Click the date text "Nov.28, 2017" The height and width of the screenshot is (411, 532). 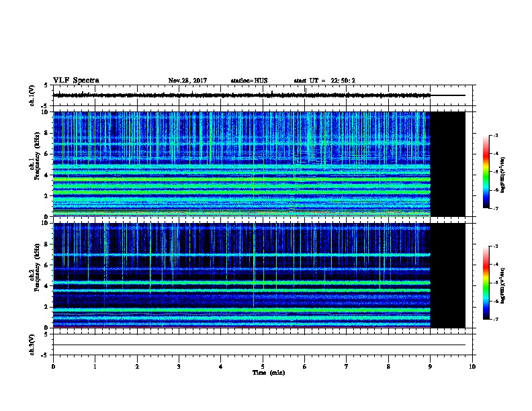click(187, 81)
